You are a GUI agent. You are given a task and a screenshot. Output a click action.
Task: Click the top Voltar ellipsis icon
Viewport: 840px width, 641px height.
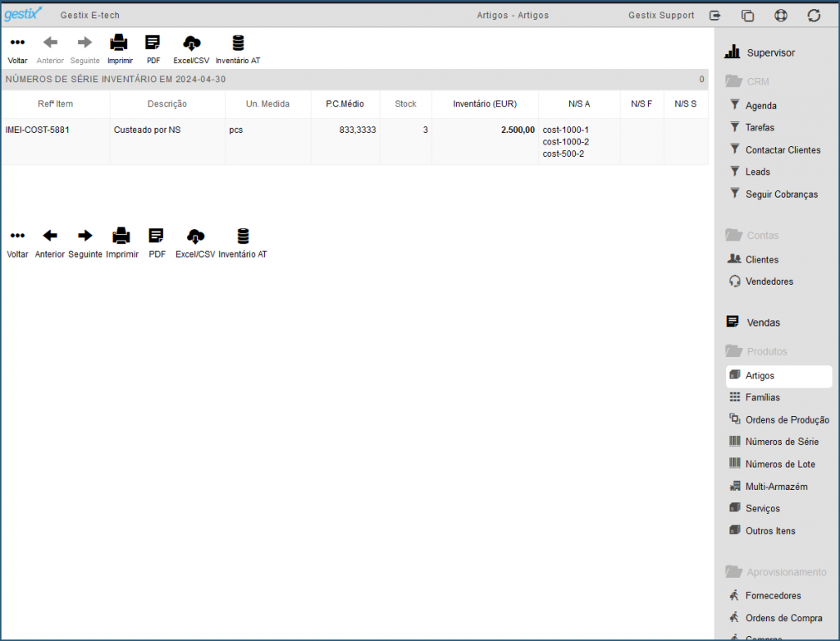coord(18,43)
